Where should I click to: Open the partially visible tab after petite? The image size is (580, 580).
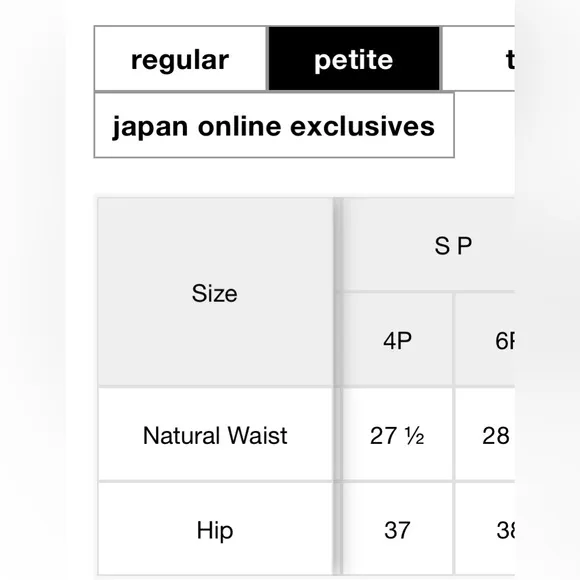coord(478,59)
